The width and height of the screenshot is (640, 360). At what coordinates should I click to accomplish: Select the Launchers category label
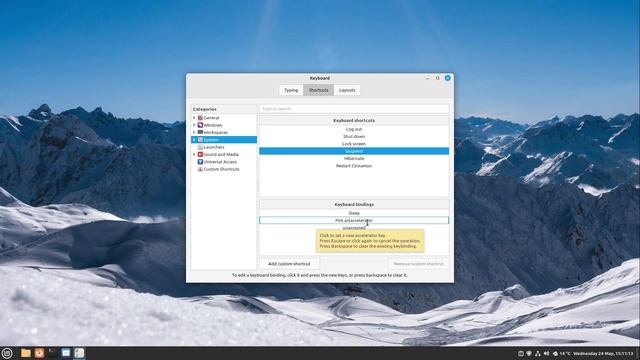pyautogui.click(x=214, y=147)
